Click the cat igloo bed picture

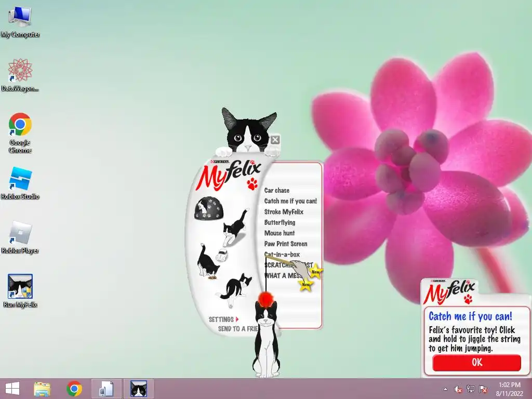click(209, 208)
